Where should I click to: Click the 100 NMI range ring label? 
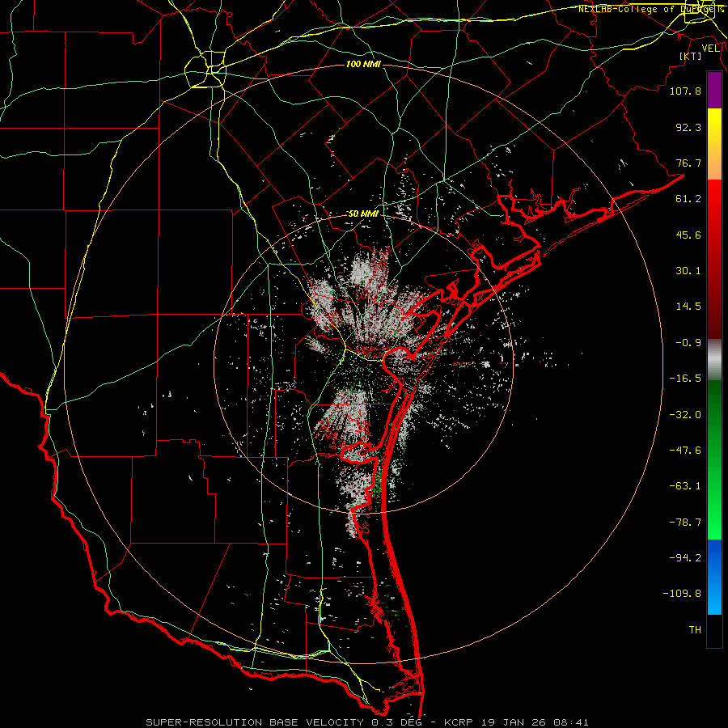pos(363,64)
